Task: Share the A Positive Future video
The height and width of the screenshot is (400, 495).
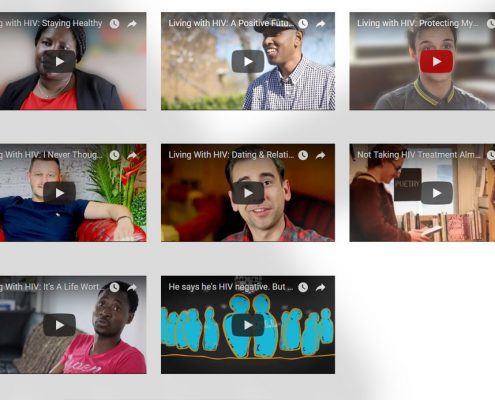Action: 320,24
